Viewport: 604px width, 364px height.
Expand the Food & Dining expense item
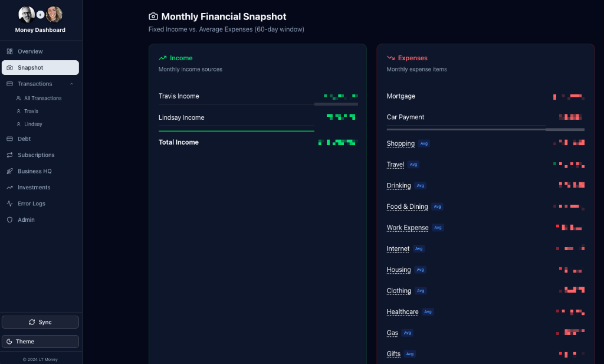[x=407, y=206]
